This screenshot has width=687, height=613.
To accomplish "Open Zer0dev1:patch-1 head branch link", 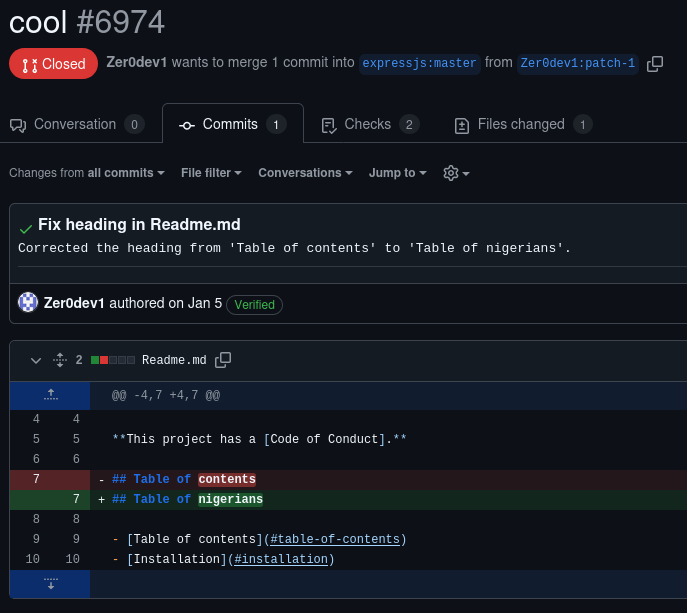I will [x=577, y=63].
